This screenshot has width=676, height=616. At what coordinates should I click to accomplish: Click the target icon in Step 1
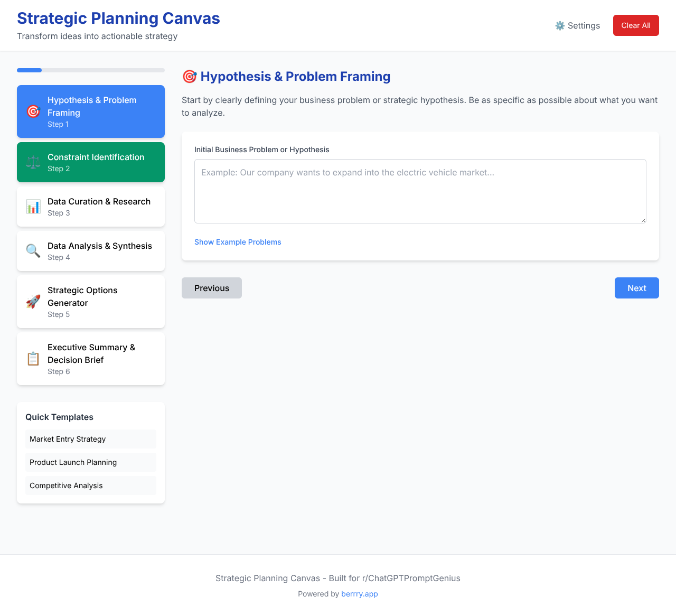[33, 111]
